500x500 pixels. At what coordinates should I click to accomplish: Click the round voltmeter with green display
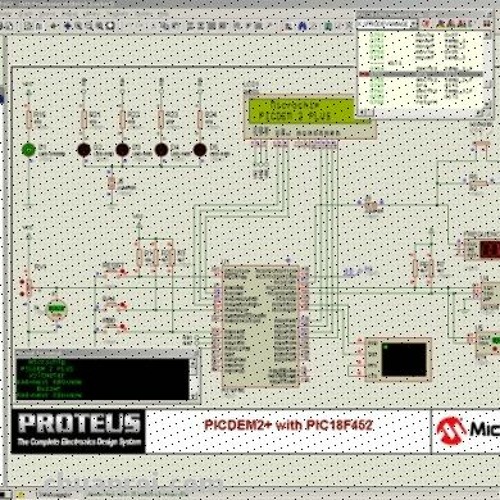point(57,309)
